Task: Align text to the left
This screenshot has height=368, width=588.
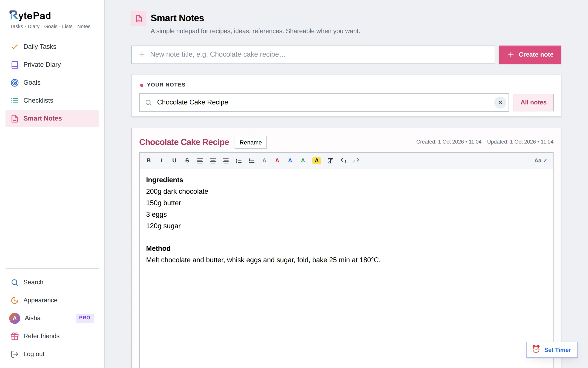Action: tap(200, 161)
